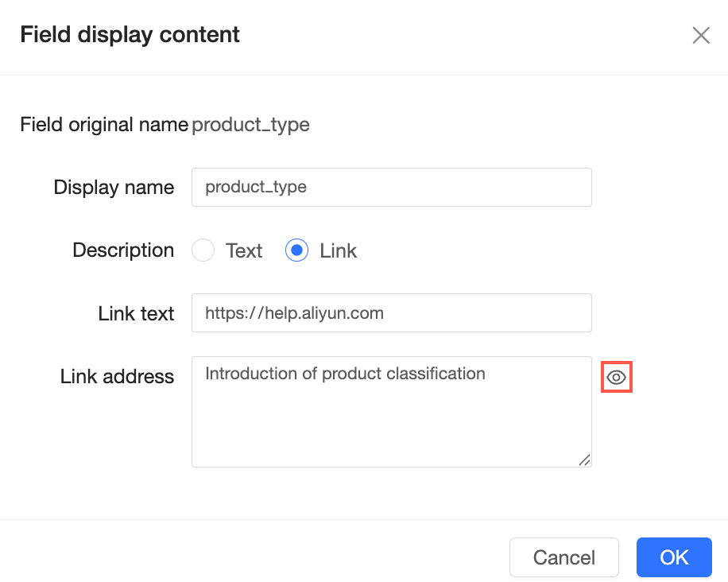Focus the Link text input field

(391, 312)
